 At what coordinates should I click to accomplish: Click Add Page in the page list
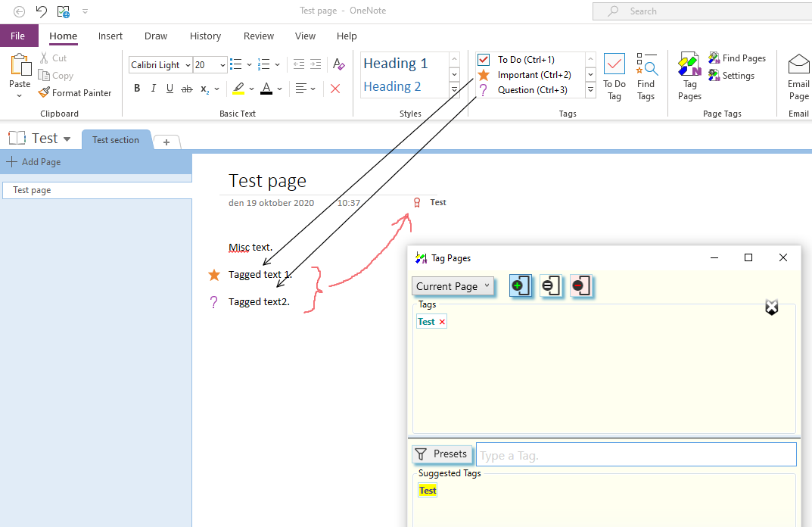[x=33, y=162]
